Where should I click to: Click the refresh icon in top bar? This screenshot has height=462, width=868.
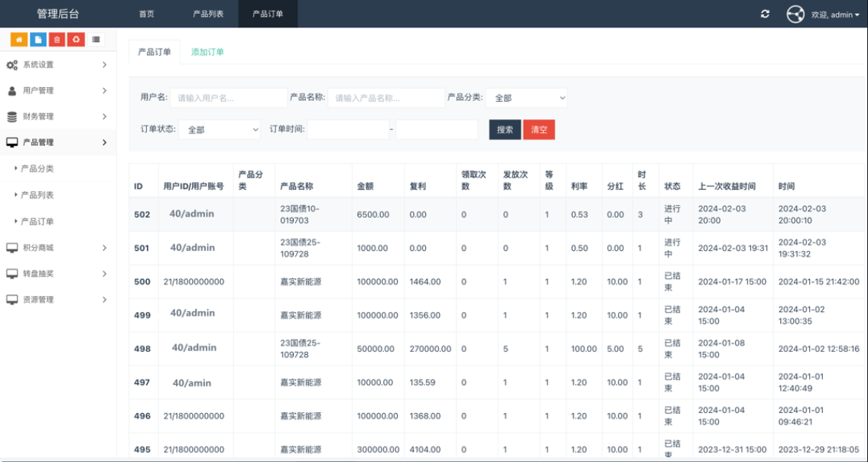(765, 15)
